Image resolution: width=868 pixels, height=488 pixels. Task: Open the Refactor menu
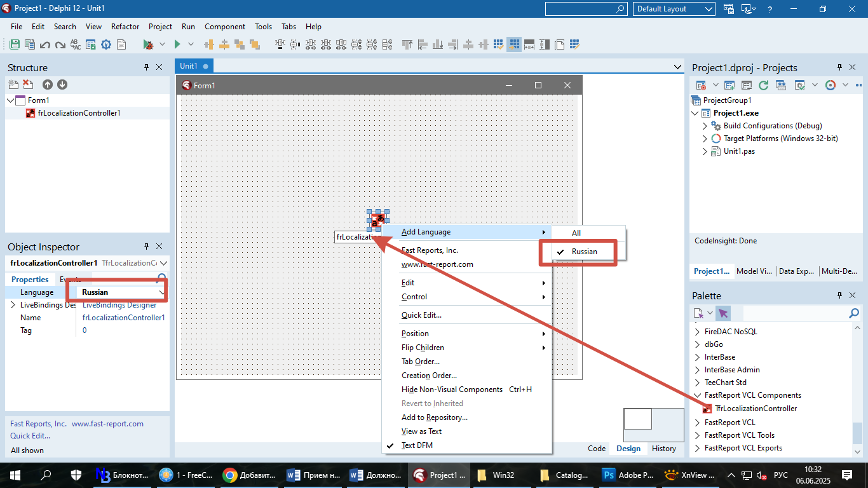click(125, 27)
